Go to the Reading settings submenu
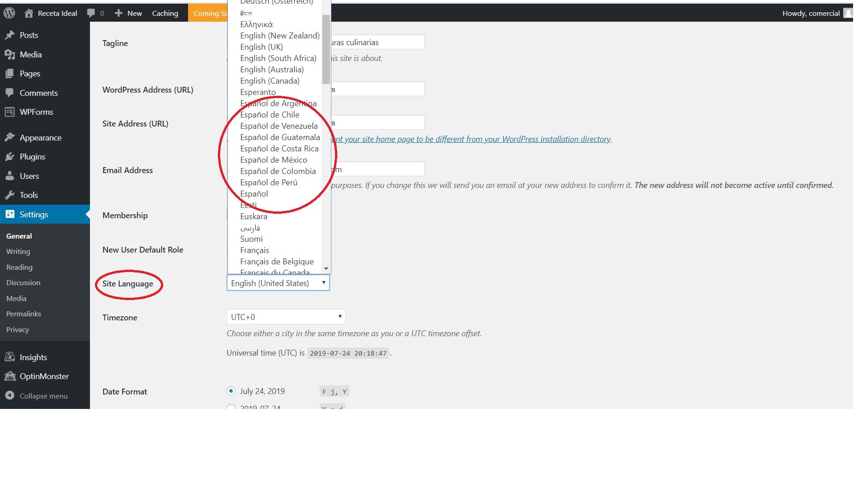The width and height of the screenshot is (868, 488). click(x=19, y=267)
